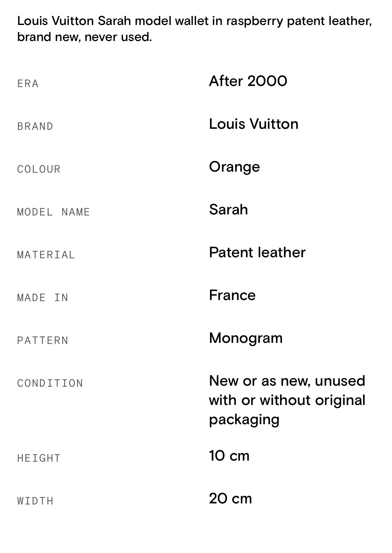
Task: Tap the Sarah model name value
Action: point(228,209)
